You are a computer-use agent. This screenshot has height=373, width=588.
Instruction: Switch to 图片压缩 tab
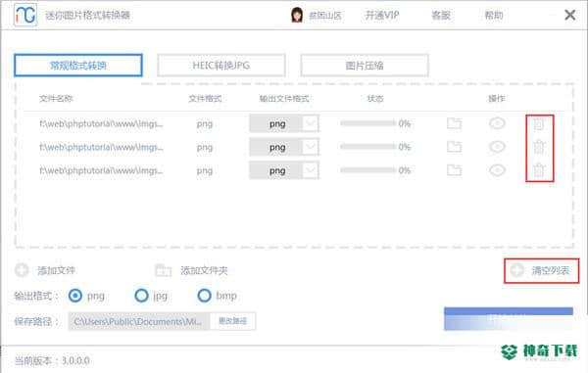click(365, 66)
